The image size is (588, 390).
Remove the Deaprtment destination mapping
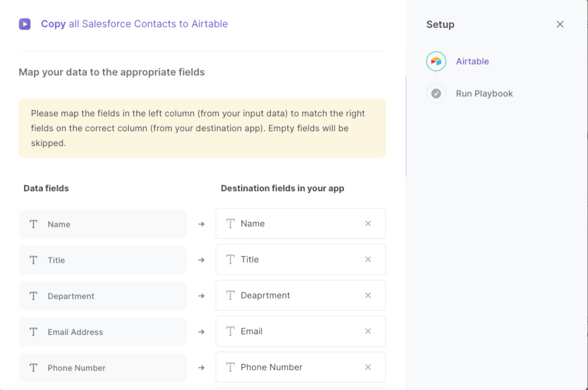point(368,295)
